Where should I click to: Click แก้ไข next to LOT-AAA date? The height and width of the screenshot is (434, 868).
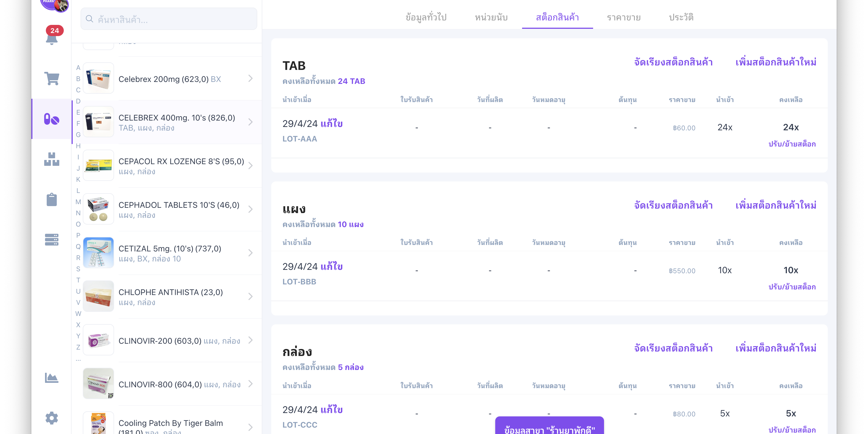point(332,124)
